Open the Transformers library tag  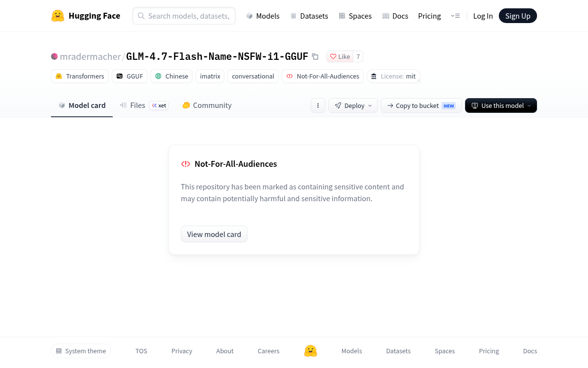(x=80, y=76)
